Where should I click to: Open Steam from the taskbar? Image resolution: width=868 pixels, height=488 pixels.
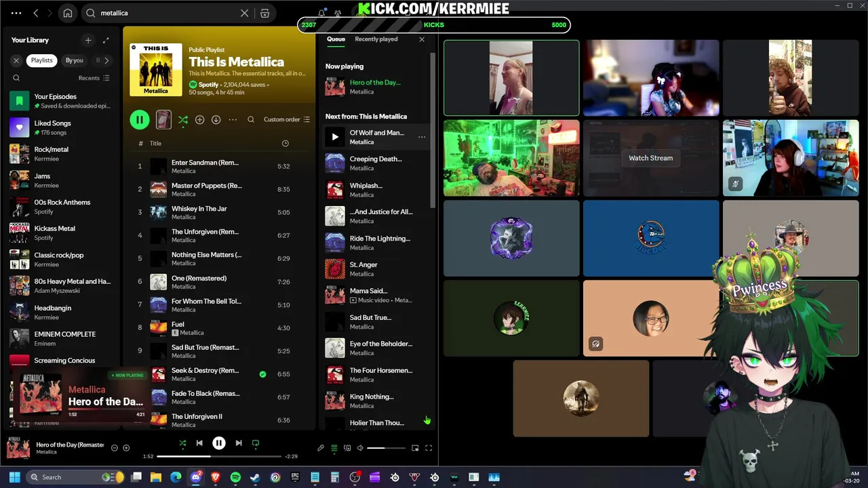255,477
